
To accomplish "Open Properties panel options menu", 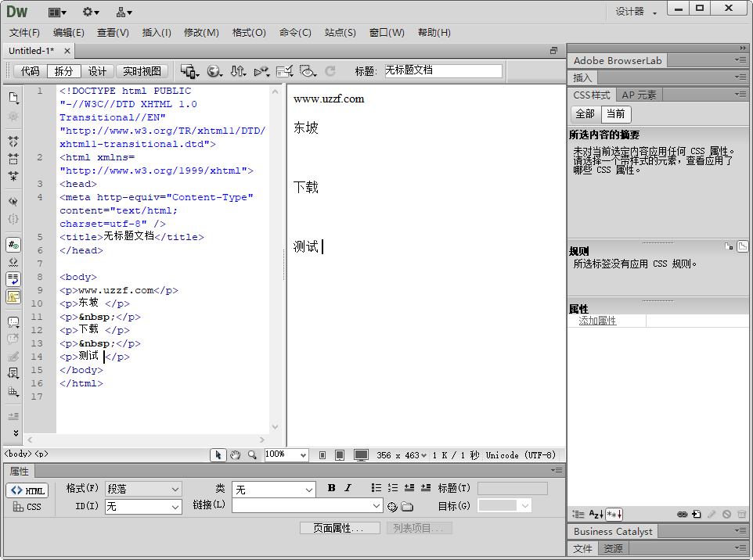I will [x=556, y=470].
